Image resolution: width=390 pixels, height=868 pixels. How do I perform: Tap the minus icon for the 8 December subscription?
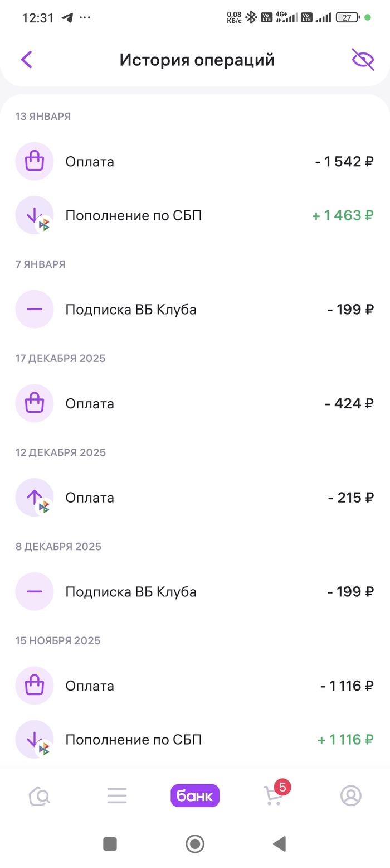click(35, 591)
